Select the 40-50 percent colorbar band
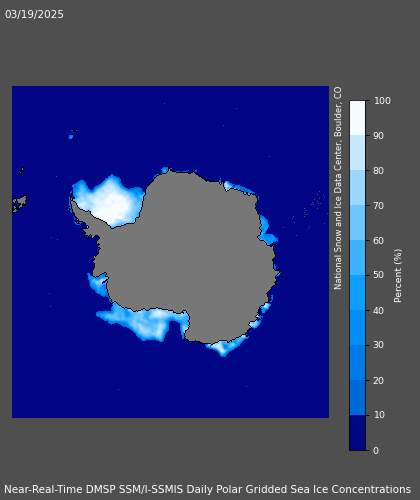Screen dimensions: 420x500 (x=357, y=292)
